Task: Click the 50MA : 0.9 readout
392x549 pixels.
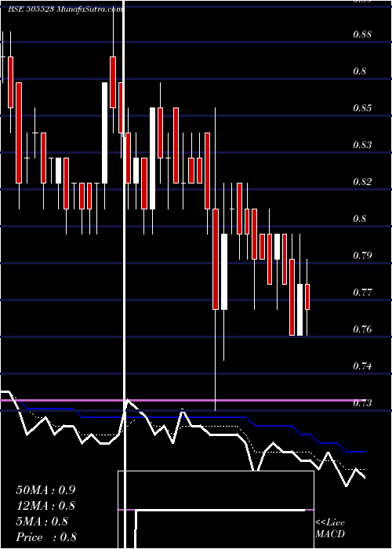Action: (x=45, y=490)
